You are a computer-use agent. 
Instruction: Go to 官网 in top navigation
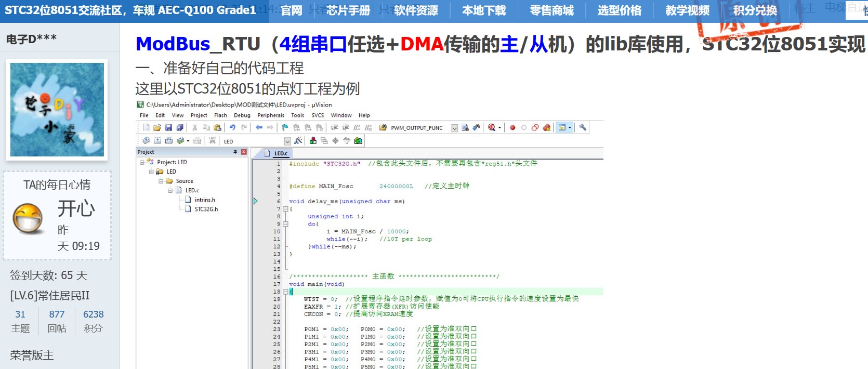292,10
